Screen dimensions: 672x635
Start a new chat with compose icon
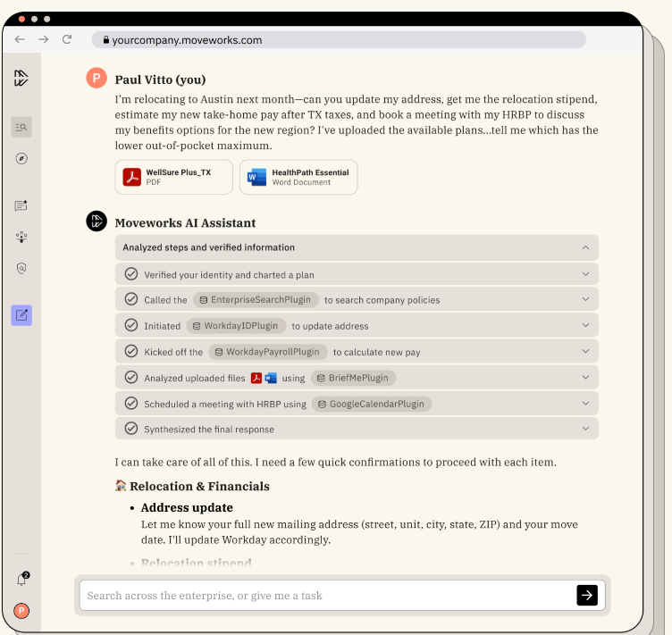point(21,315)
